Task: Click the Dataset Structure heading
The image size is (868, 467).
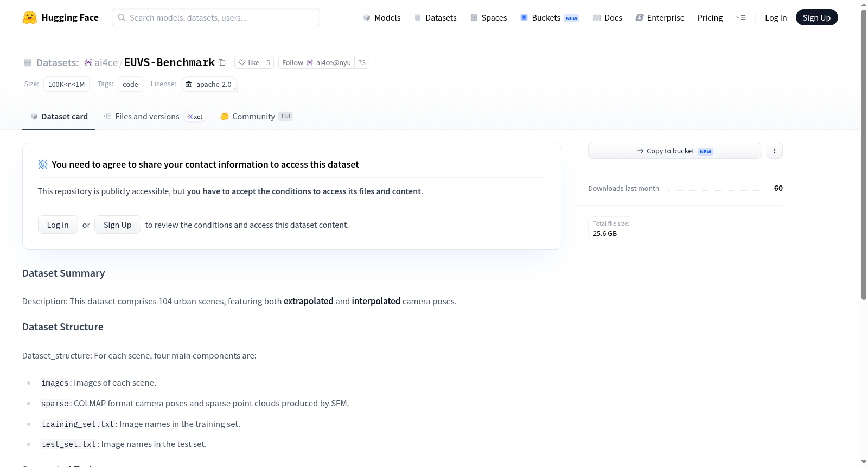Action: coord(63,327)
